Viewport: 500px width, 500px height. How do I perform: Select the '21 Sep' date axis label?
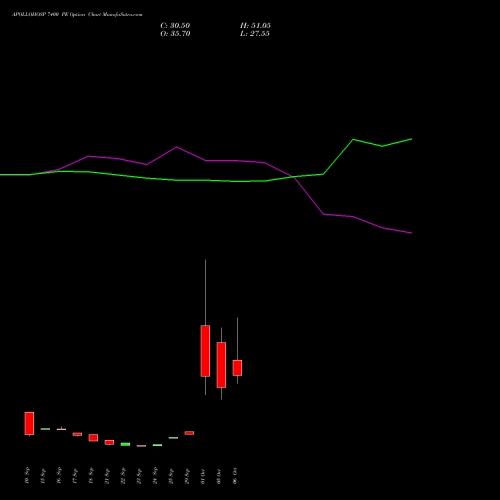pyautogui.click(x=107, y=476)
